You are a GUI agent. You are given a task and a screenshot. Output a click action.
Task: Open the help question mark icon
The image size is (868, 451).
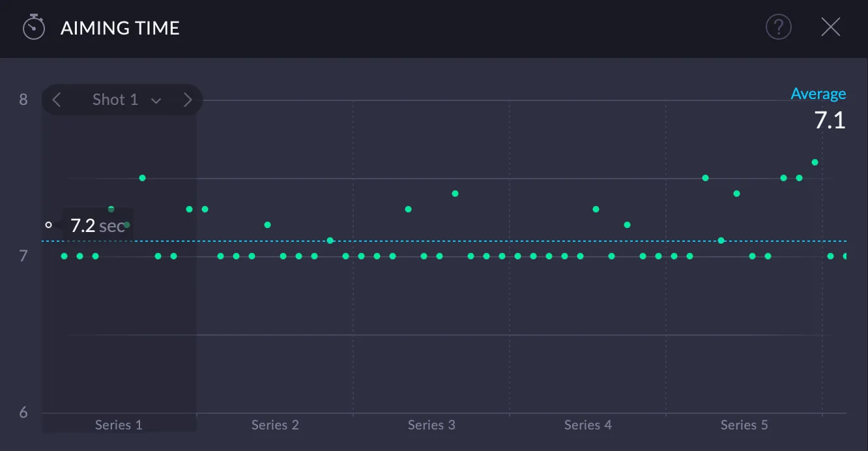[779, 27]
